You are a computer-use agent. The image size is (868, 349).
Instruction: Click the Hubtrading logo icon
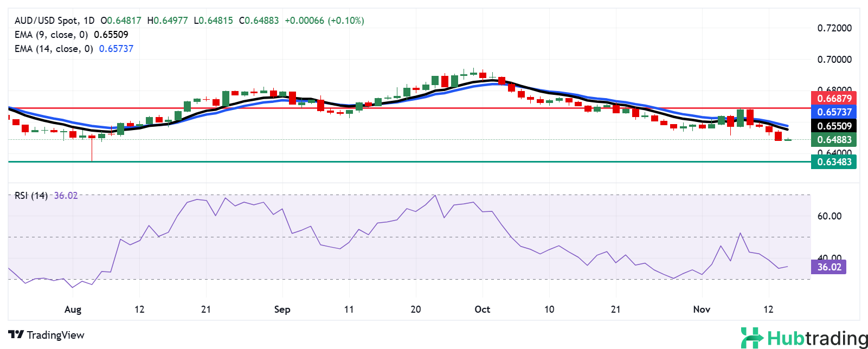[x=752, y=338]
